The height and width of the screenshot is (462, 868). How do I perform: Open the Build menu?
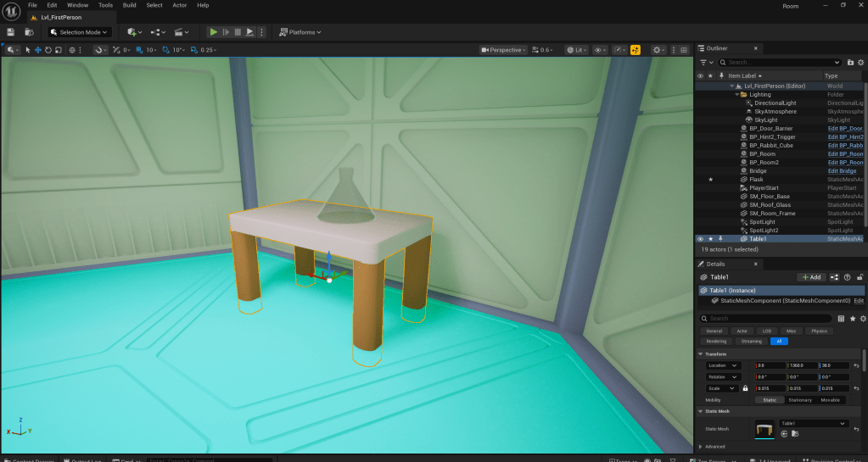click(129, 5)
